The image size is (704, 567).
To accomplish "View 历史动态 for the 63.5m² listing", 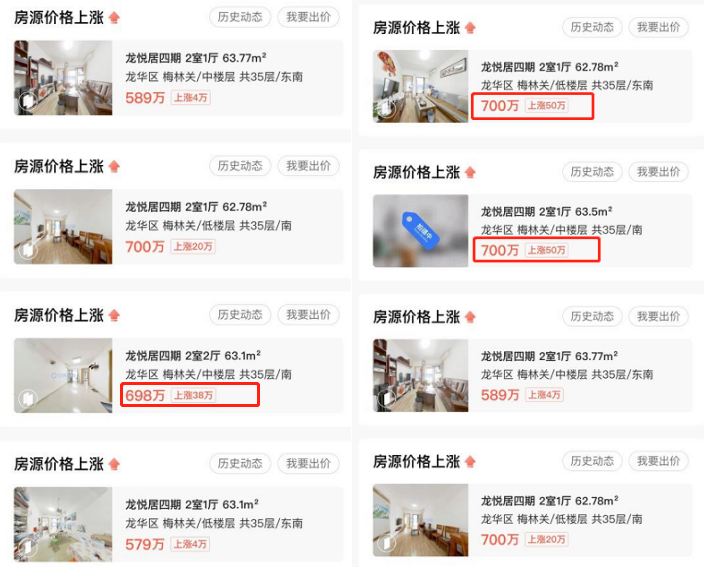I will coord(592,172).
